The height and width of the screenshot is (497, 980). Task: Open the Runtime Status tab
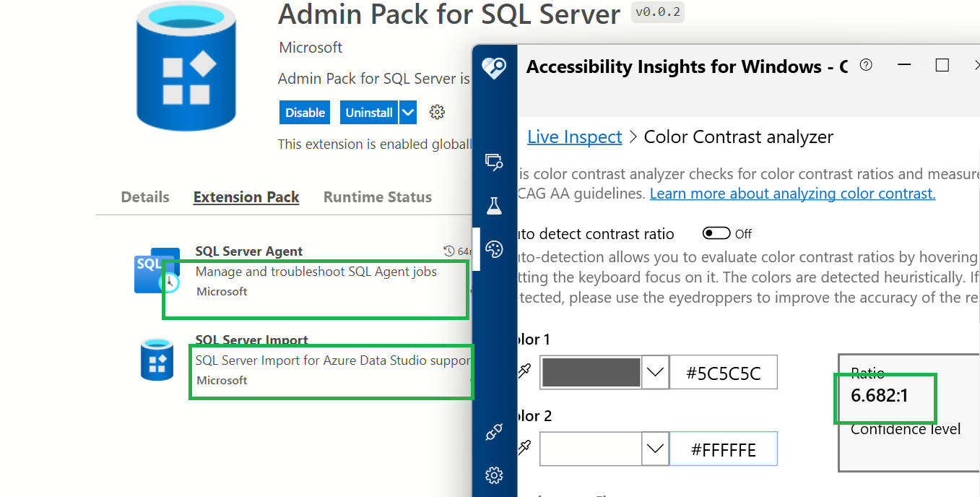coord(377,196)
